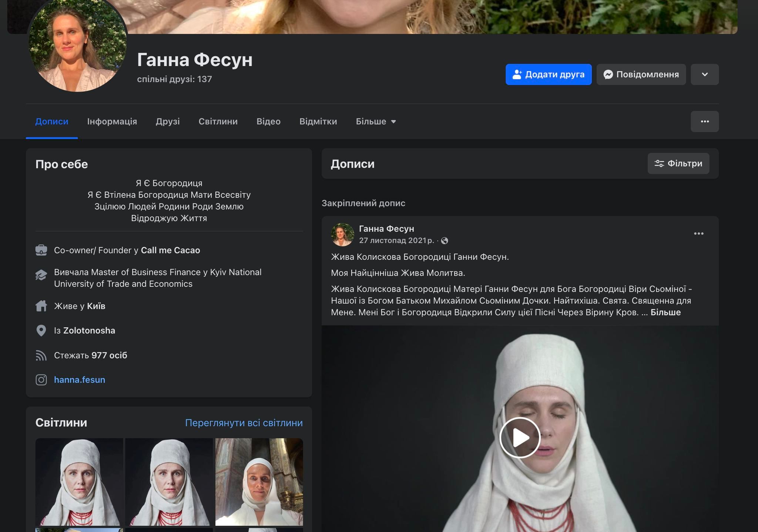
Task: Open the hanna.fesun Instagram link
Action: pos(80,380)
